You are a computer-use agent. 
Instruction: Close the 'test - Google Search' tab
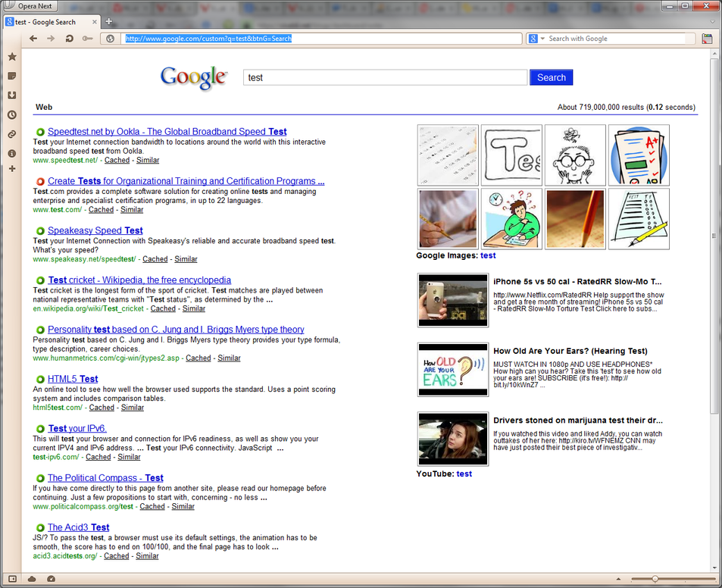95,22
